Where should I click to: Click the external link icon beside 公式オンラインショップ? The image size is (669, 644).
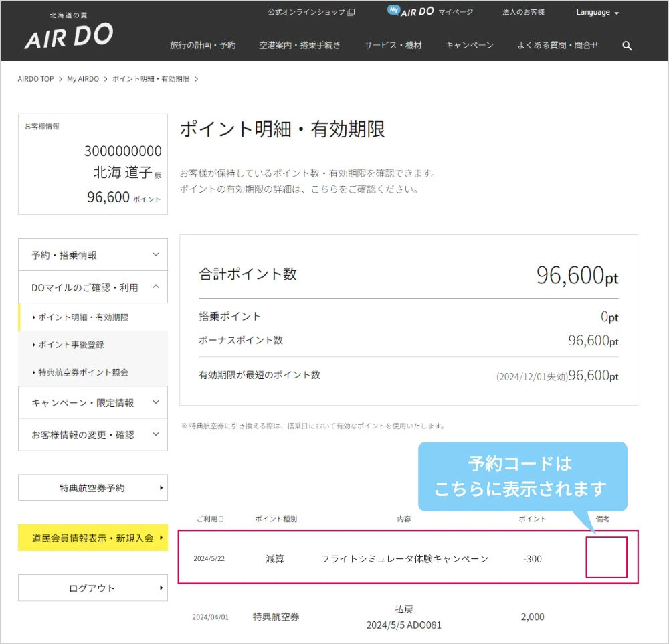351,12
